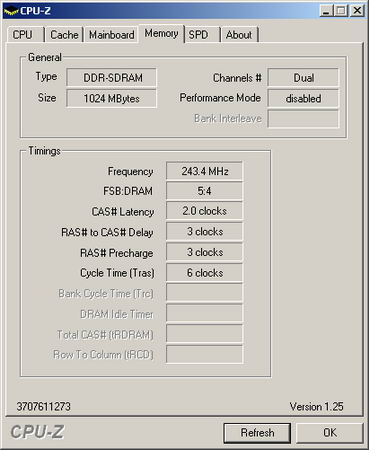Select the Cycle Time (Tras) value field
Viewport: 369px width, 450px height.
coord(204,273)
